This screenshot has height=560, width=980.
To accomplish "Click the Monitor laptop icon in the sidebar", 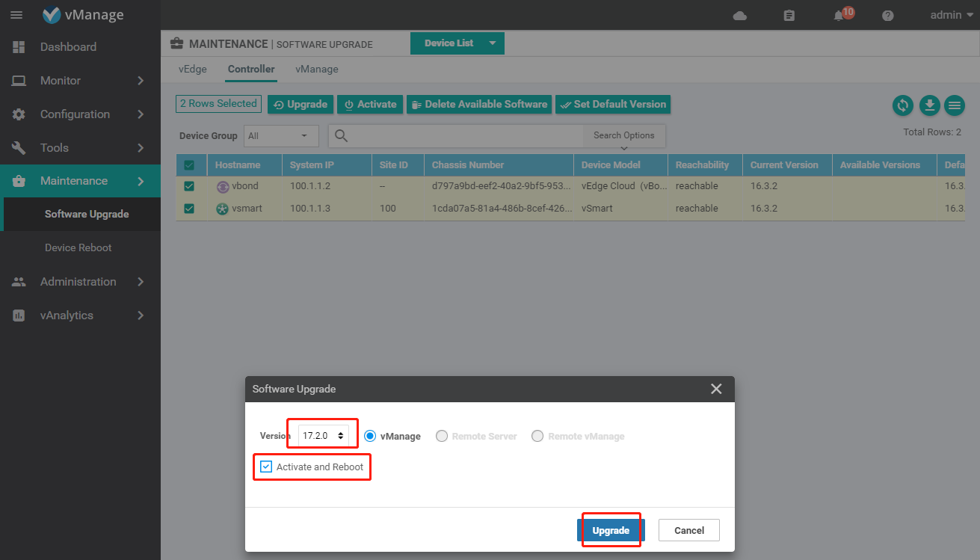I will point(19,81).
